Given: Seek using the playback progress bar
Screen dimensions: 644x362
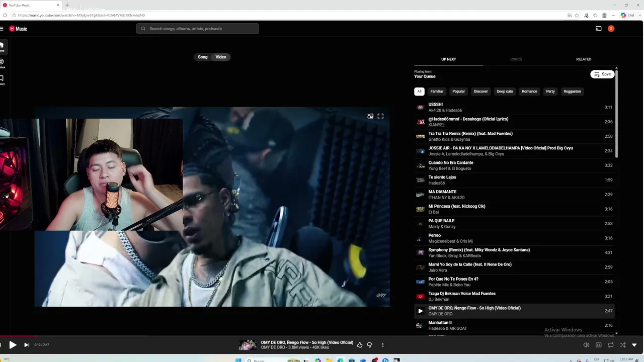Looking at the screenshot, I should pos(322,336).
